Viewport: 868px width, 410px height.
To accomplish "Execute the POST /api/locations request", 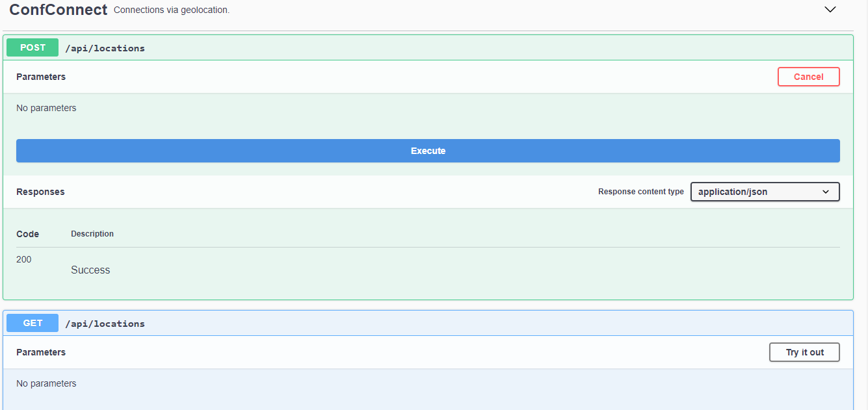I will click(x=428, y=151).
